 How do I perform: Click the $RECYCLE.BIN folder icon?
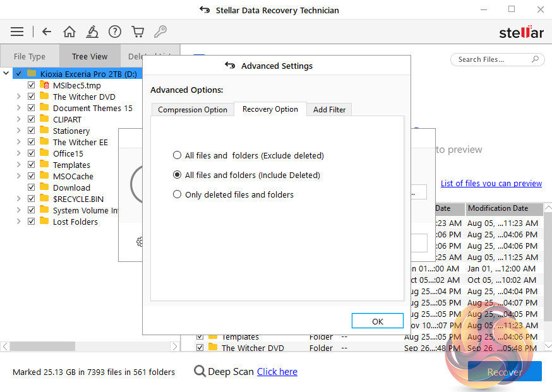point(44,198)
